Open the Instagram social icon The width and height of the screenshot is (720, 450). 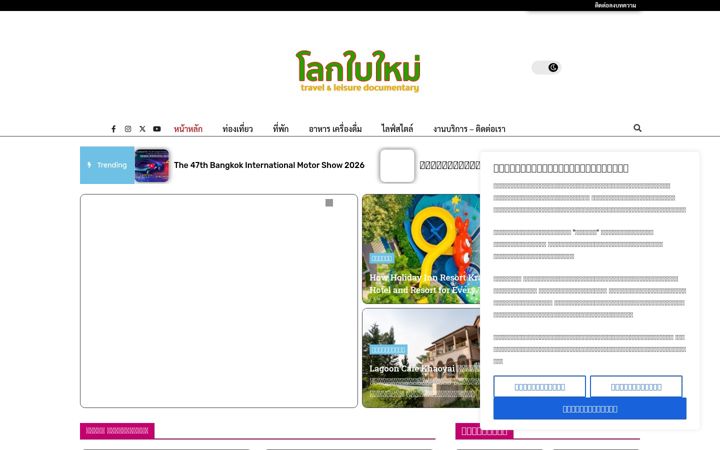coord(128,129)
